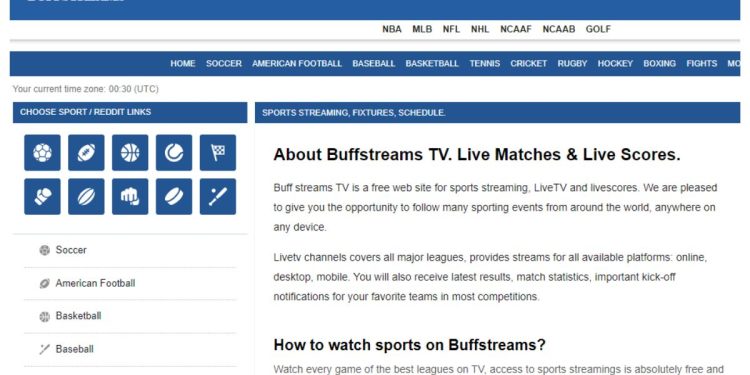750x375 pixels.
Task: Click the Basketball entry in the sidebar list
Action: tap(78, 316)
